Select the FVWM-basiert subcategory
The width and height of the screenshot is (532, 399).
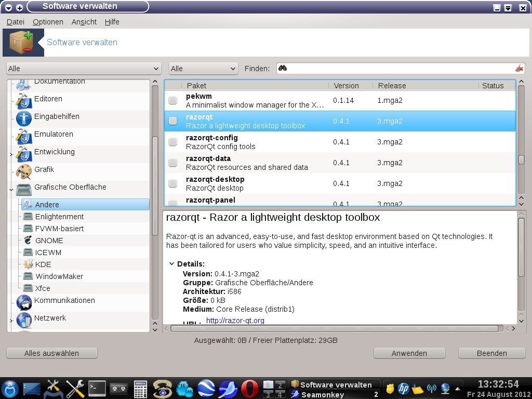tap(59, 229)
